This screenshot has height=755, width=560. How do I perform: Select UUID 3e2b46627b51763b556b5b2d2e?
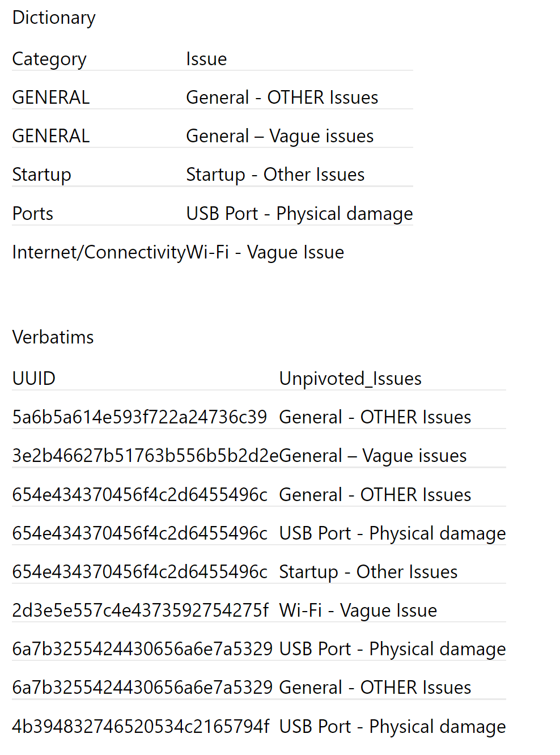click(145, 456)
